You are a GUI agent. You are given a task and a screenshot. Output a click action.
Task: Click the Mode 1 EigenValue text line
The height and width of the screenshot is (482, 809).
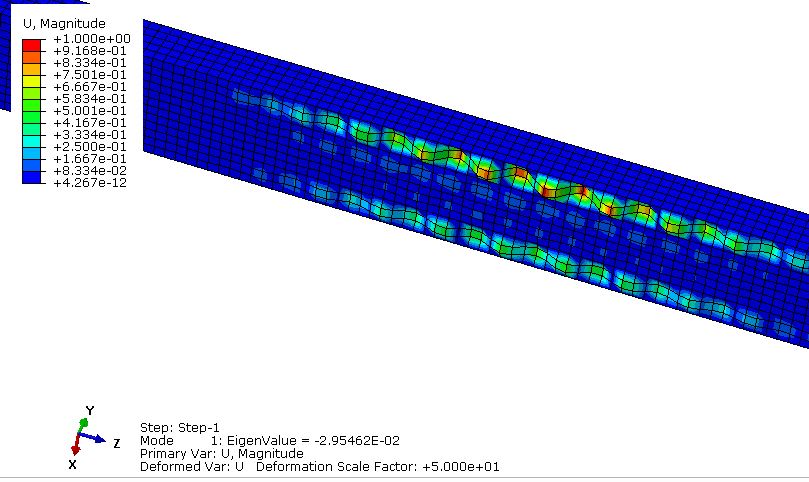270,441
